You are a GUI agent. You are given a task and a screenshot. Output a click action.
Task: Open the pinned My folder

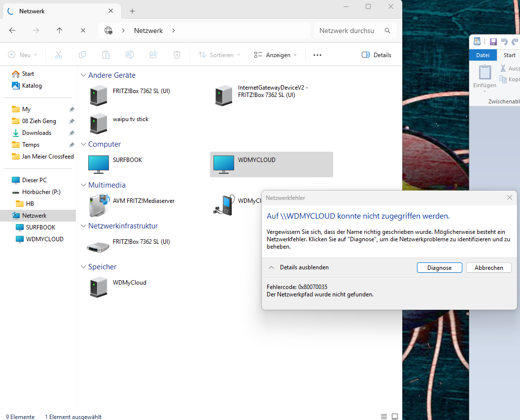click(x=21, y=109)
